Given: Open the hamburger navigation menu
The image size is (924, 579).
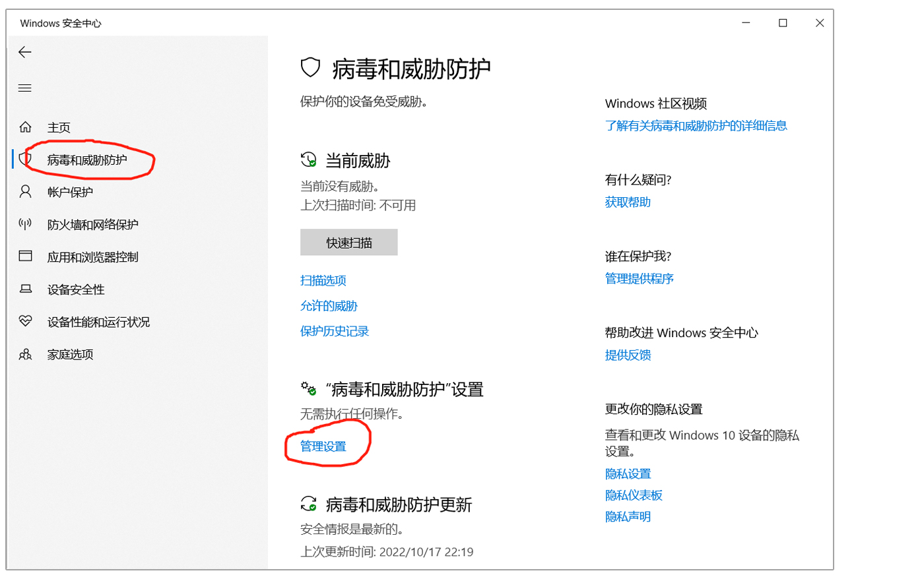Looking at the screenshot, I should [25, 88].
